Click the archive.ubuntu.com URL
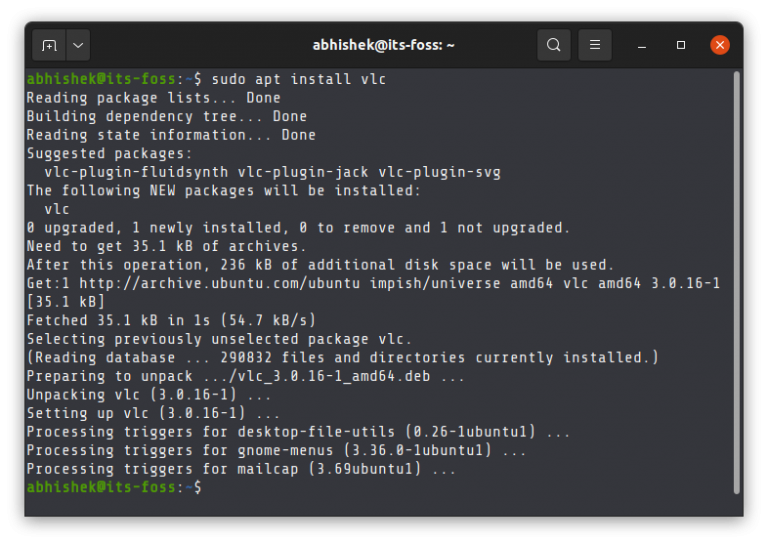Viewport: 768px width, 544px height. click(219, 284)
